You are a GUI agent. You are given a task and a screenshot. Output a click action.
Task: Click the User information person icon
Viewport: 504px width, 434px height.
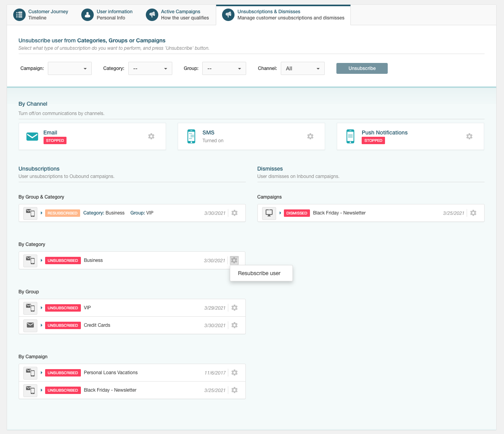point(87,15)
